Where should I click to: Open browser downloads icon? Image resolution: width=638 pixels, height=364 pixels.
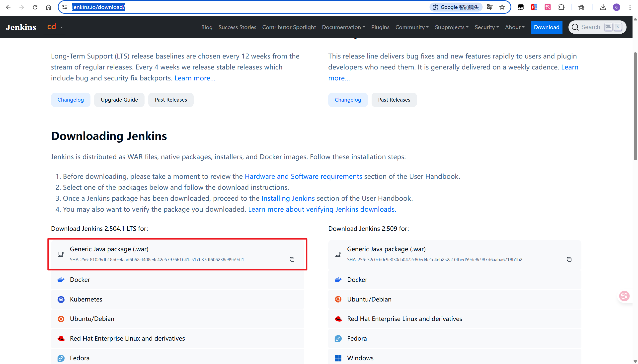tap(603, 7)
